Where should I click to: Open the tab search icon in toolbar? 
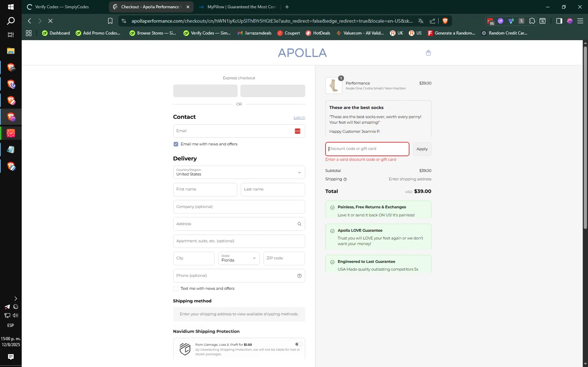(543, 21)
